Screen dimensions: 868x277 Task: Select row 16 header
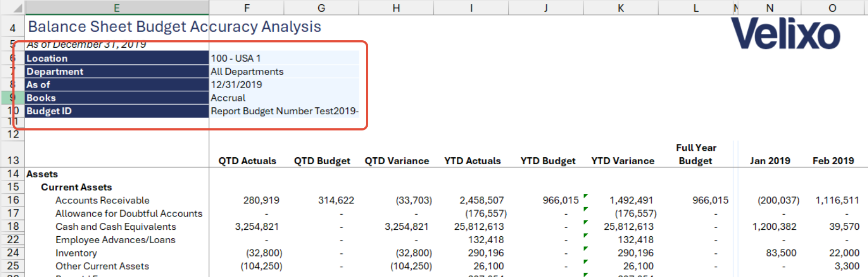click(x=12, y=200)
